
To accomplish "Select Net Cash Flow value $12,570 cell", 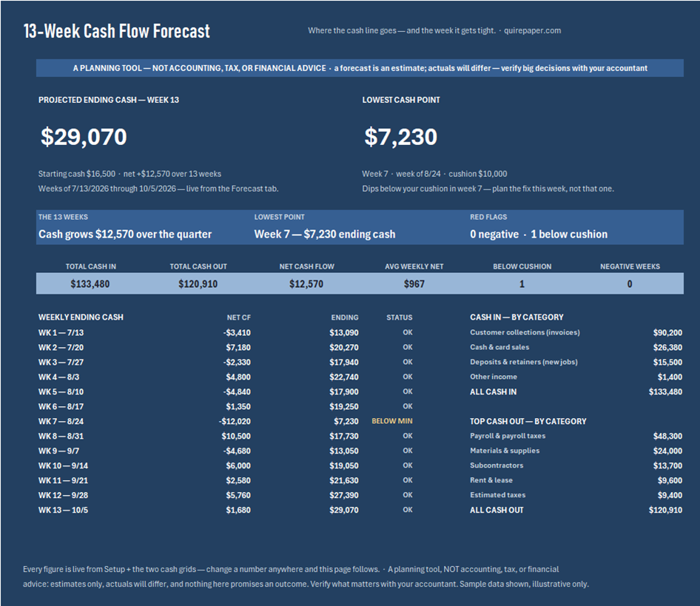I will click(306, 284).
